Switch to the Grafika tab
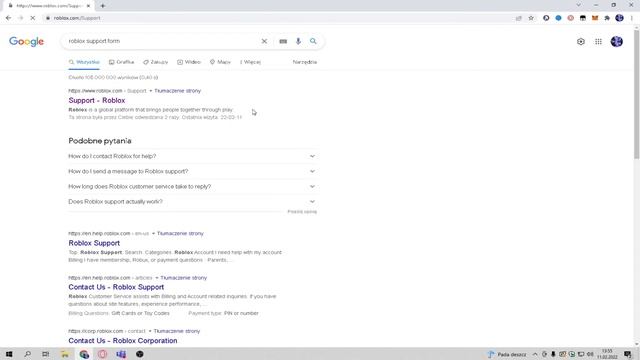Image resolution: width=640 pixels, height=360 pixels. (x=122, y=62)
